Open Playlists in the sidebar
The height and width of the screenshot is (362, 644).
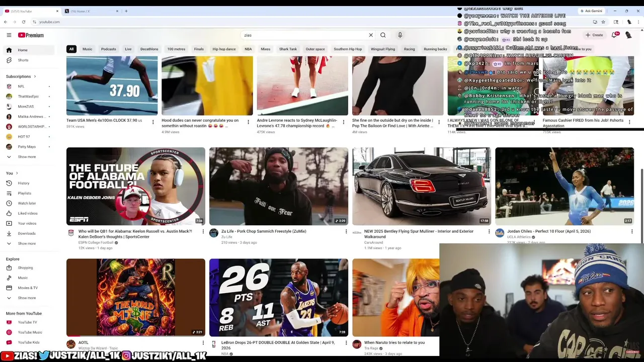point(25,193)
